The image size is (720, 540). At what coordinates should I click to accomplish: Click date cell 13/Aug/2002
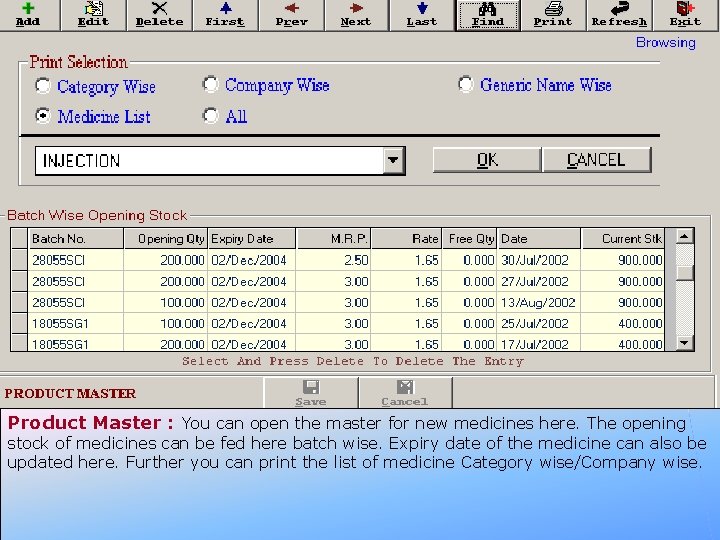[x=539, y=303]
